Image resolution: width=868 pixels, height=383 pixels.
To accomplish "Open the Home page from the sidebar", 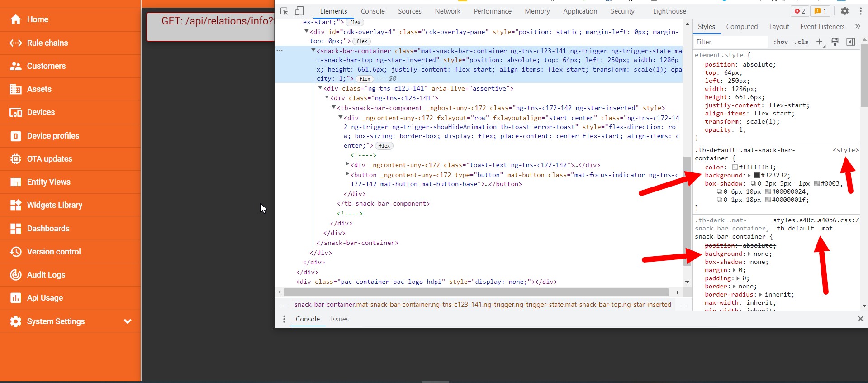I will coord(70,19).
